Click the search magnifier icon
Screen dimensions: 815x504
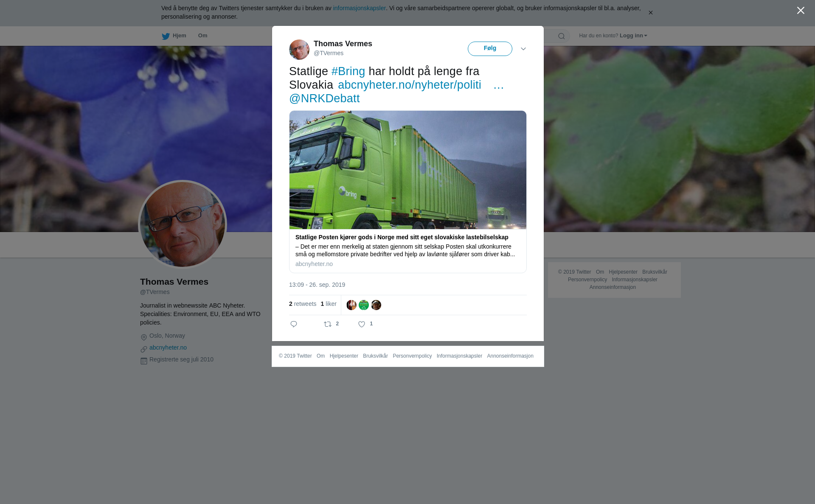(x=562, y=36)
